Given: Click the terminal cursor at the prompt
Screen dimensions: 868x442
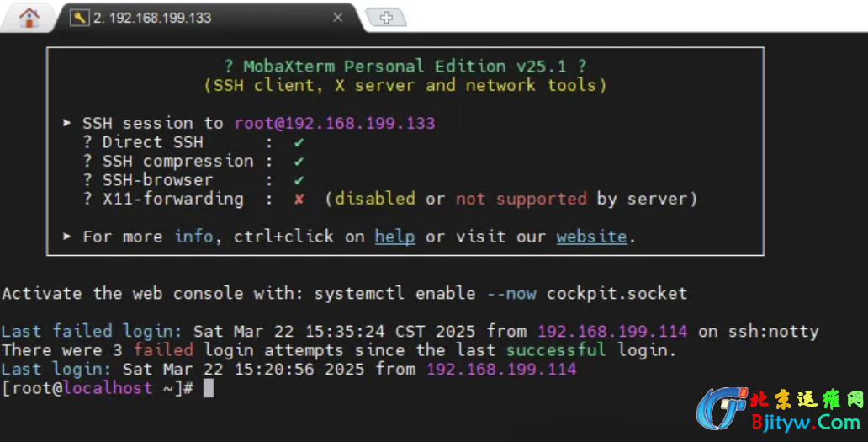Looking at the screenshot, I should pyautogui.click(x=209, y=388).
